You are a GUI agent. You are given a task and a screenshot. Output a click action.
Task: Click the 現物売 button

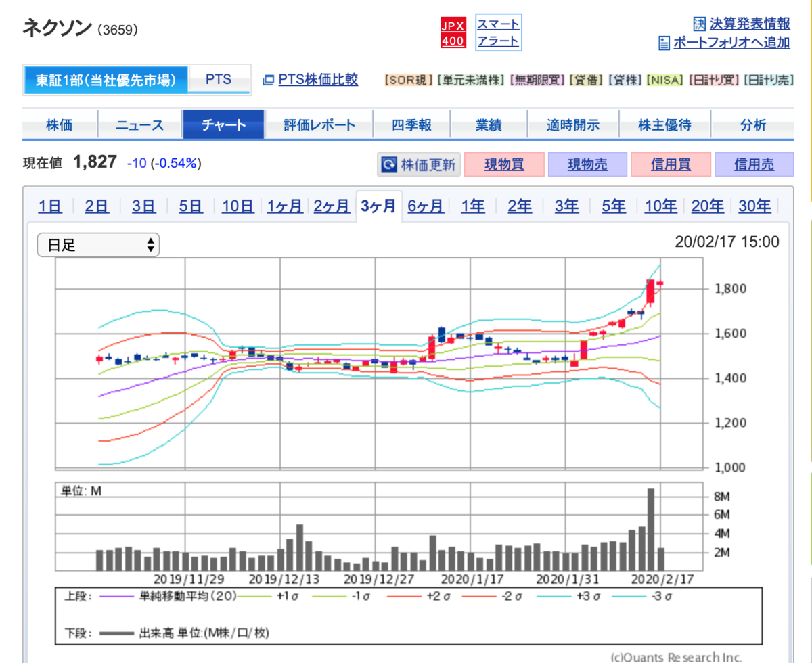click(x=587, y=164)
